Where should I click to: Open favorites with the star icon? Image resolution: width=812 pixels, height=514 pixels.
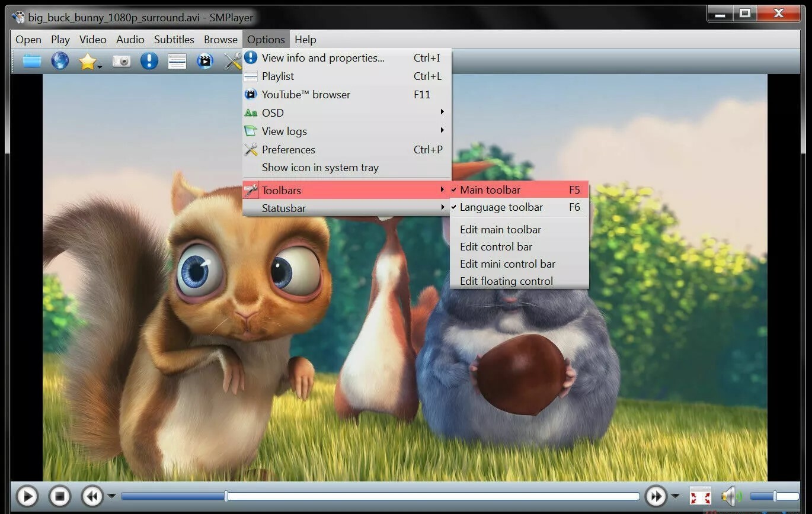pyautogui.click(x=88, y=61)
